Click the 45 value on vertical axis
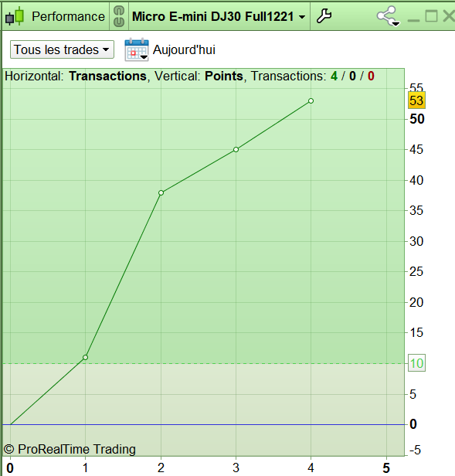The height and width of the screenshot is (476, 455). click(416, 149)
